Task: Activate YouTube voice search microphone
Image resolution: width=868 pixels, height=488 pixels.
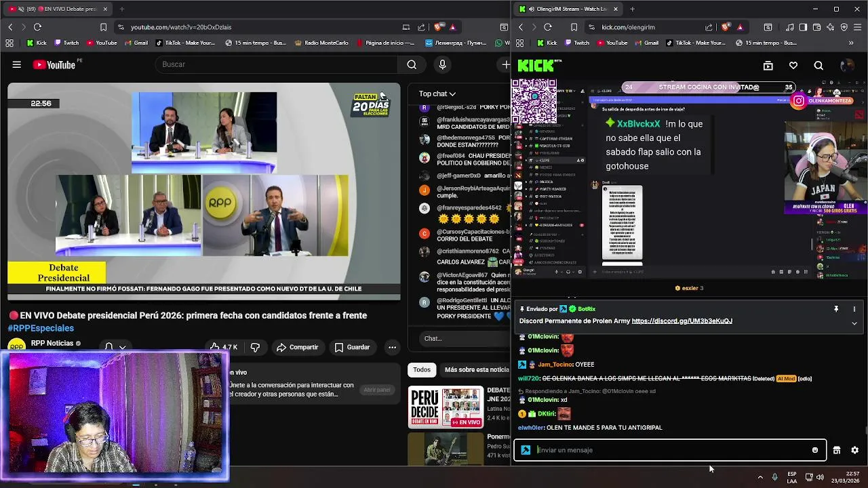Action: [x=442, y=64]
